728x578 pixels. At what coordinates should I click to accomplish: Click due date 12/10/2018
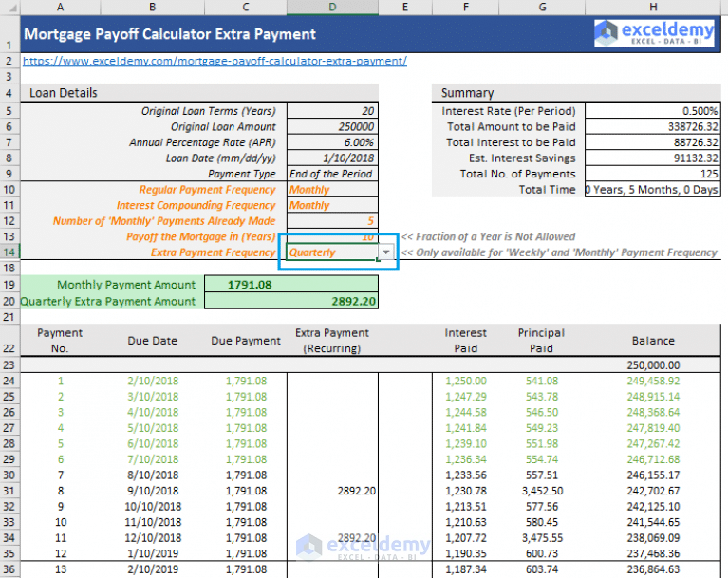click(153, 537)
